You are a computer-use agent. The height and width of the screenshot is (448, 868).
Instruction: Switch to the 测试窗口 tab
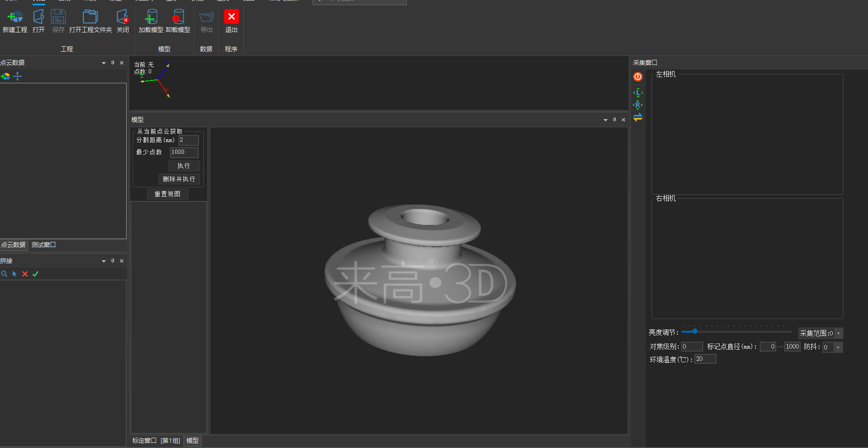tap(44, 245)
